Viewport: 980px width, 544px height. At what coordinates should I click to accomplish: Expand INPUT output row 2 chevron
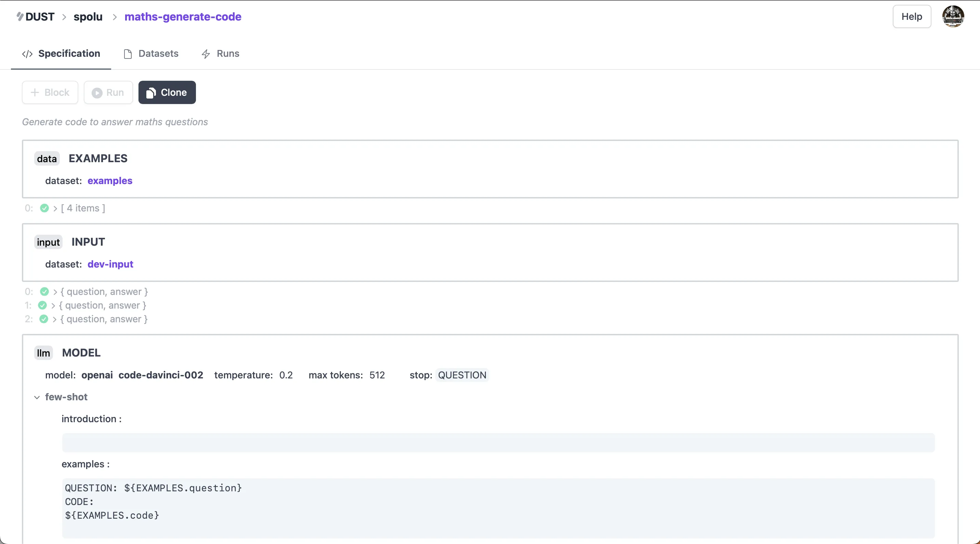[x=54, y=320]
